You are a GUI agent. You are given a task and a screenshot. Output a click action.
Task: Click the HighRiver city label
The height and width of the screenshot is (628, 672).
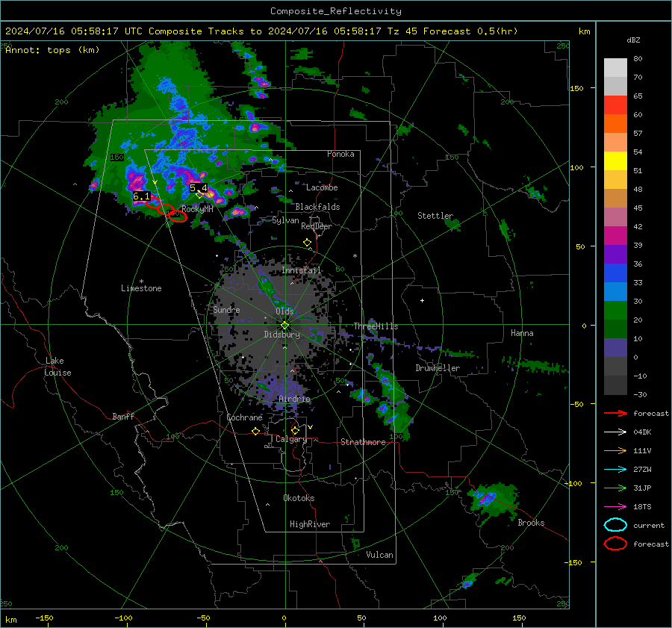pos(310,524)
